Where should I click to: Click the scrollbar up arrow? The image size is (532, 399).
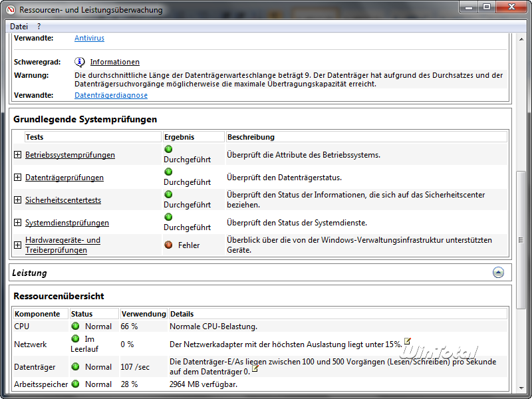coord(521,39)
